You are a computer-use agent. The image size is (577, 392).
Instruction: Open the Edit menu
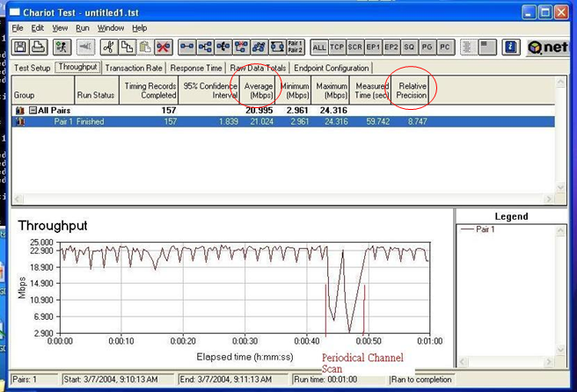click(37, 28)
